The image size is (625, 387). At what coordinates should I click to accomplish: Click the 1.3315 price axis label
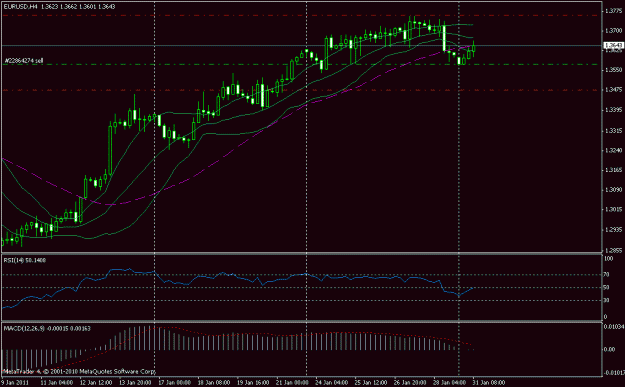[x=613, y=130]
